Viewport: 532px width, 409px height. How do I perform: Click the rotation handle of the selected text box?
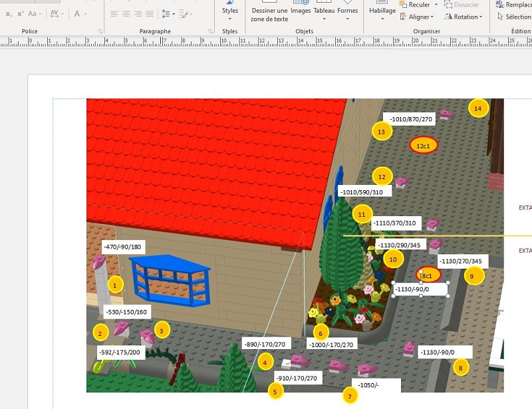[421, 272]
